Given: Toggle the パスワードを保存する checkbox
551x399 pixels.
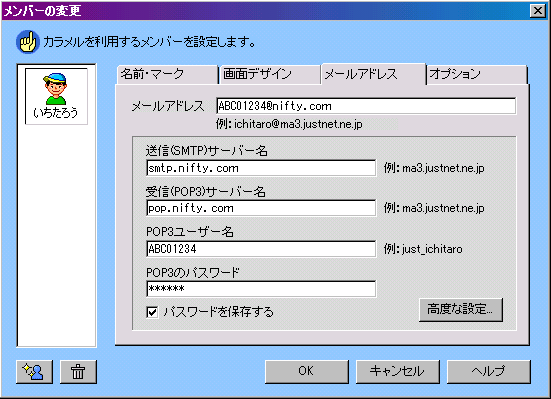Looking at the screenshot, I should pos(152,312).
